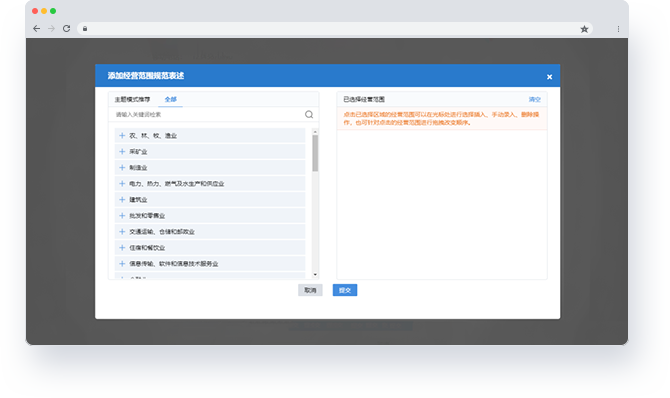Screen dimensions: 670x398
Task: Expand the 建筑业 plus icon
Action: [122, 200]
